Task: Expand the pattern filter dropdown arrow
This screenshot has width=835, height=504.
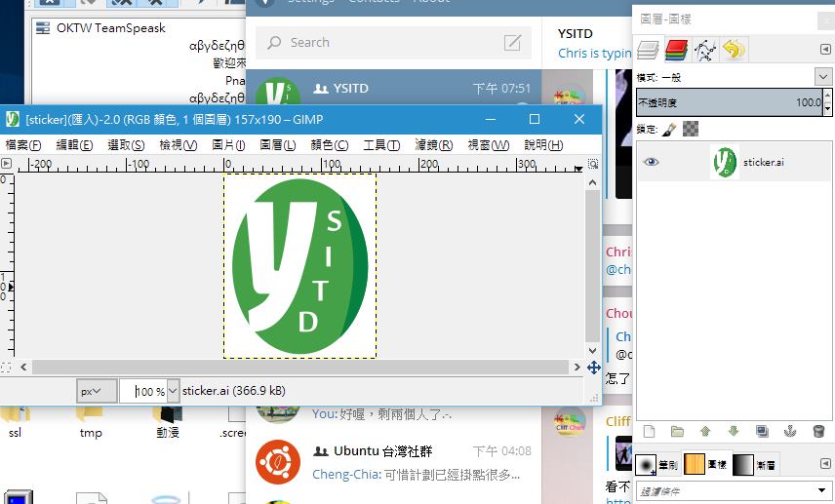Action: [x=822, y=490]
